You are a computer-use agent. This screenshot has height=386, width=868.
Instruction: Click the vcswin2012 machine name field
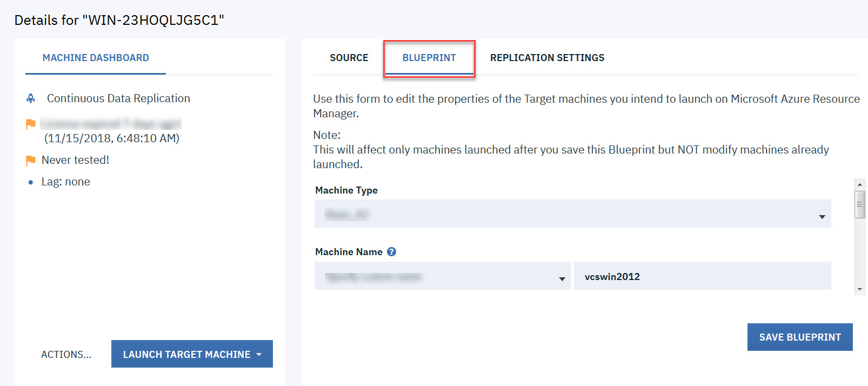[x=702, y=277]
